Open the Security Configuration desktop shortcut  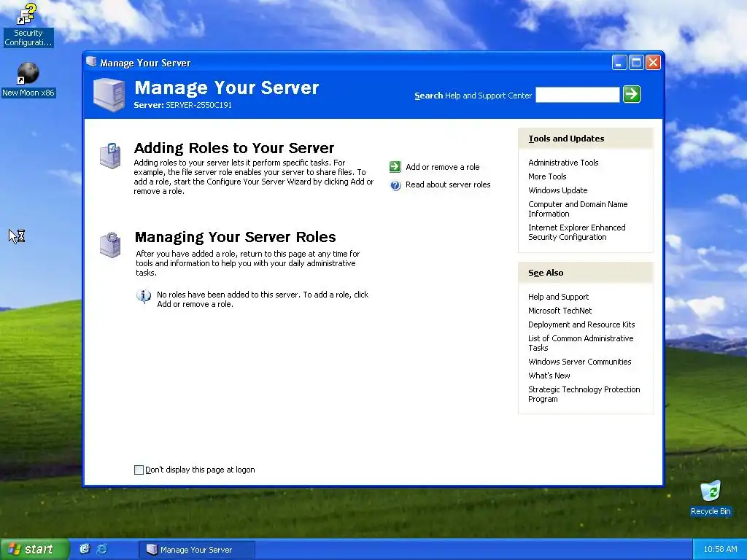coord(28,26)
